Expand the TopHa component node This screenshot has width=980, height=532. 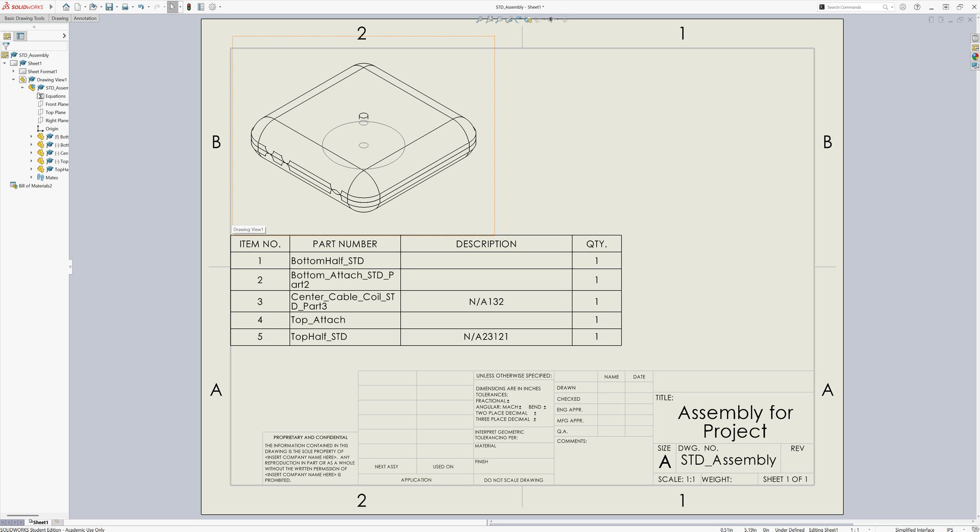pos(31,169)
